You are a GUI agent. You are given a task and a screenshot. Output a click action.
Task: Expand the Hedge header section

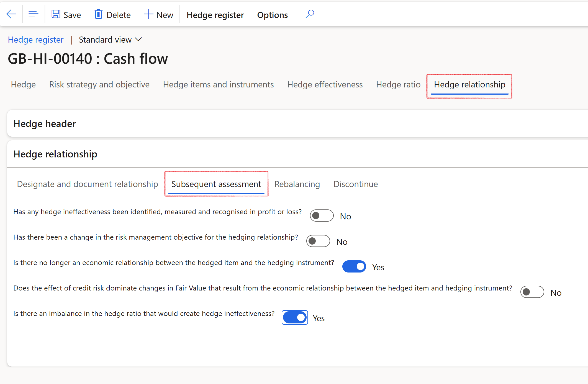pyautogui.click(x=297, y=124)
